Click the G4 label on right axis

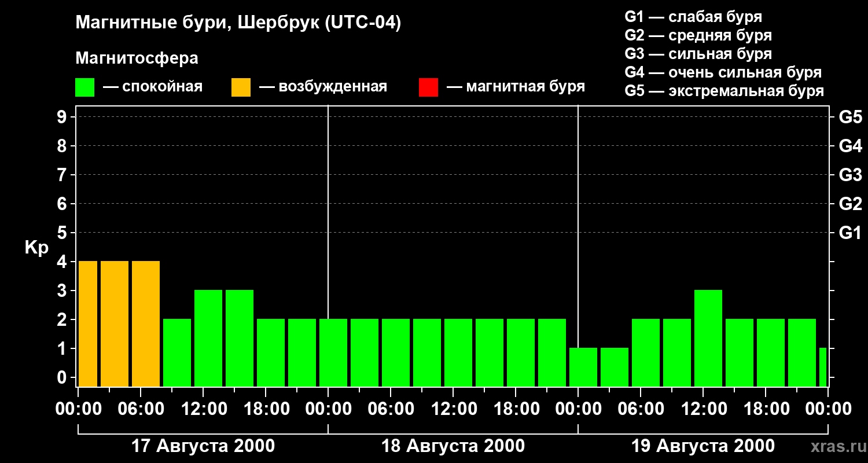[x=850, y=146]
